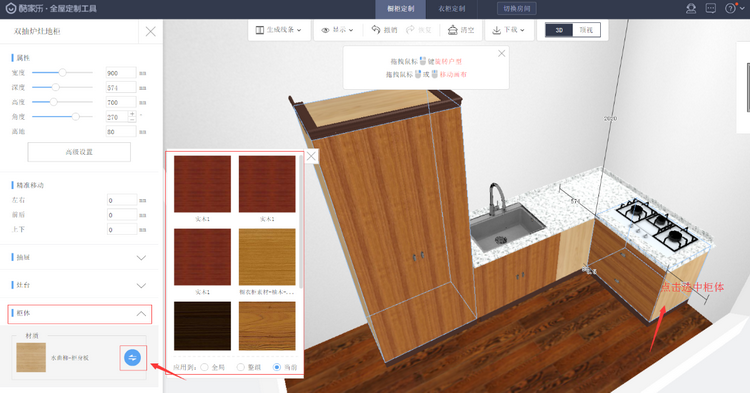This screenshot has height=393, width=750.
Task: Open the download (下载) icon menu
Action: coord(496,30)
